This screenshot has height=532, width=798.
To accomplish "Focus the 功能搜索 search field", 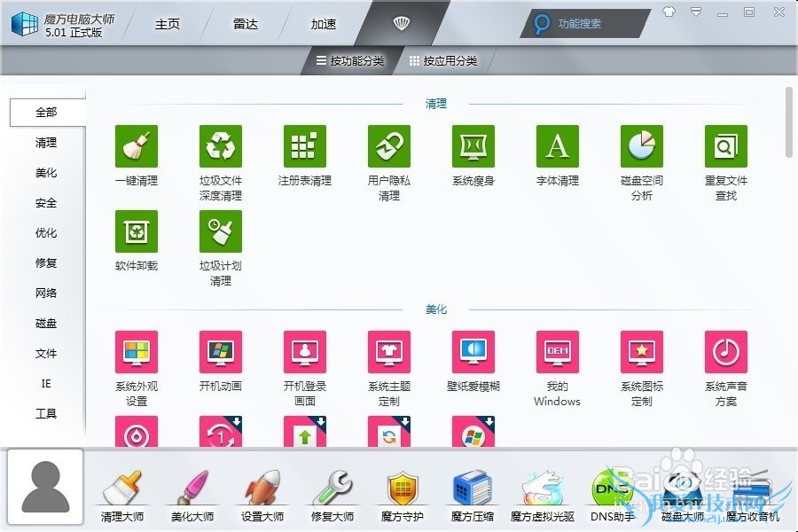I will pyautogui.click(x=585, y=23).
